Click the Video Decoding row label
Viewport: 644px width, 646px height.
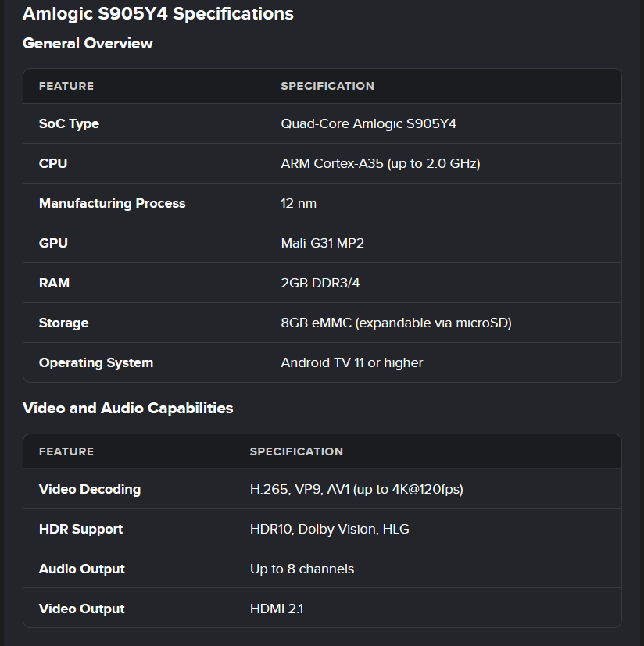coord(90,489)
